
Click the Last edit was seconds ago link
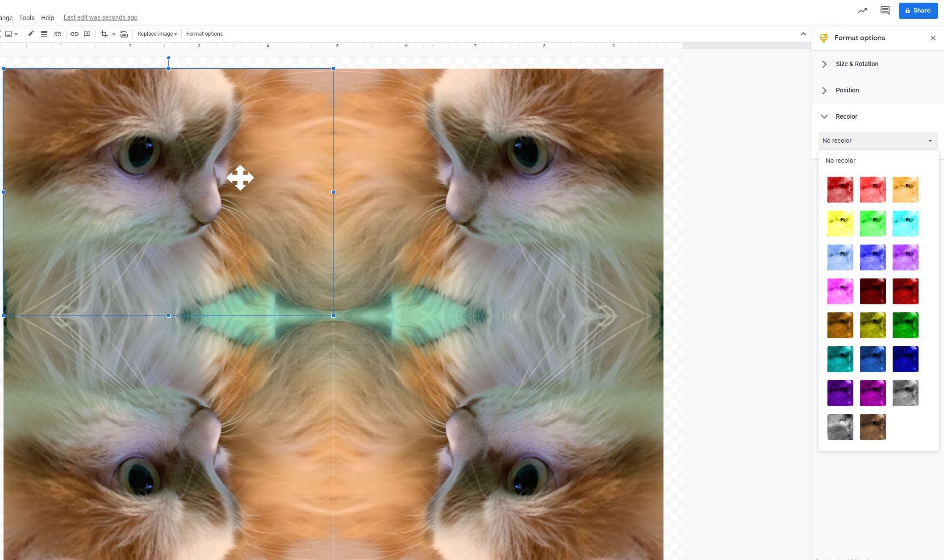(100, 18)
